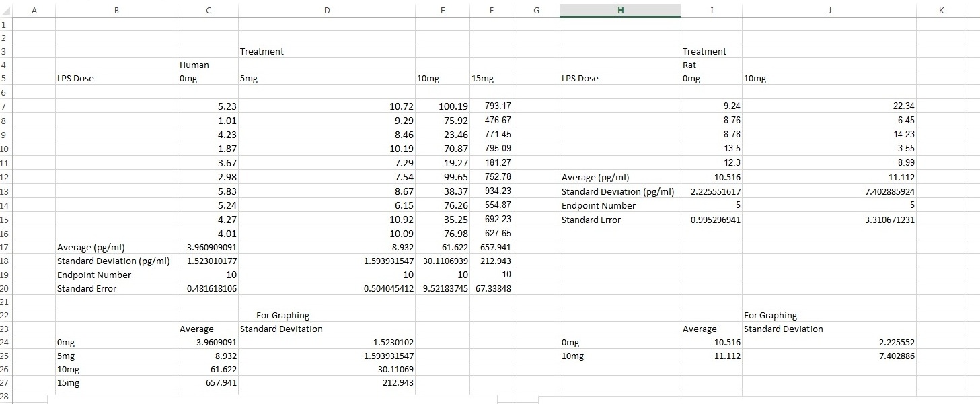Select the 15mg label in graphing table
The image size is (980, 404).
[x=68, y=383]
